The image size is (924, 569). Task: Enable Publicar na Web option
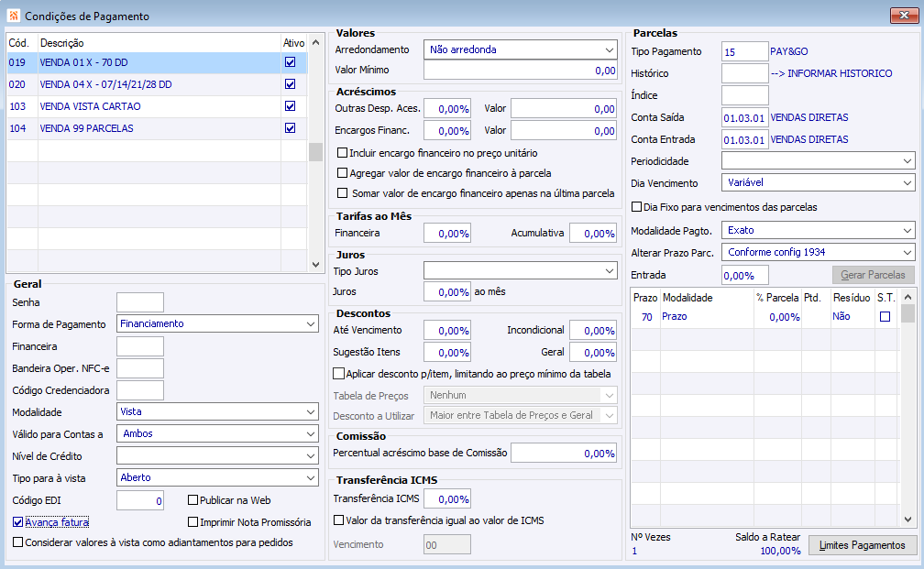tap(193, 500)
